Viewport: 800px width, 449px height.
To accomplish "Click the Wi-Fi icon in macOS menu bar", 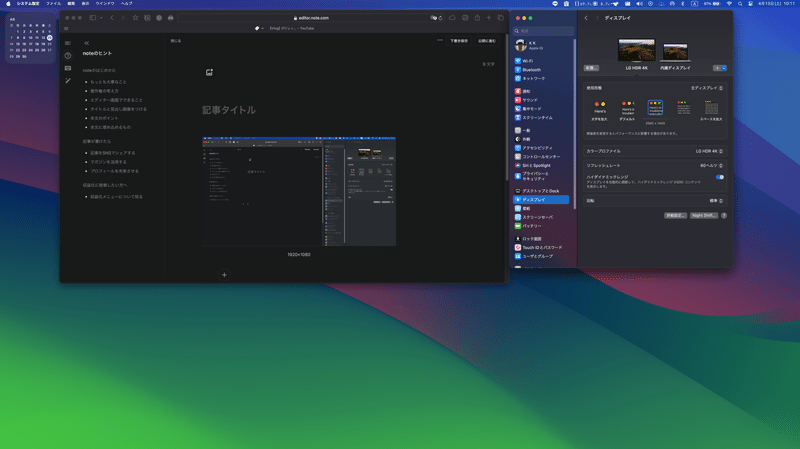I will (729, 4).
